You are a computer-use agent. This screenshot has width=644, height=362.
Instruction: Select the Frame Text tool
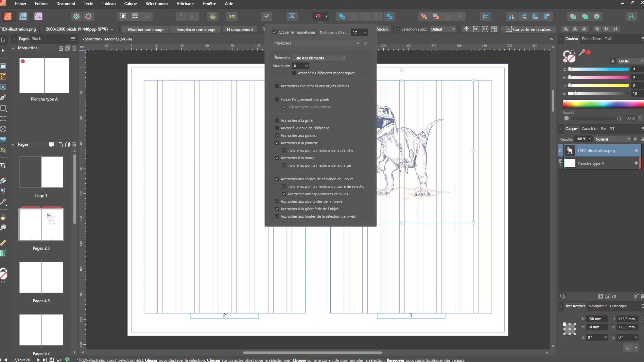pos(3,66)
